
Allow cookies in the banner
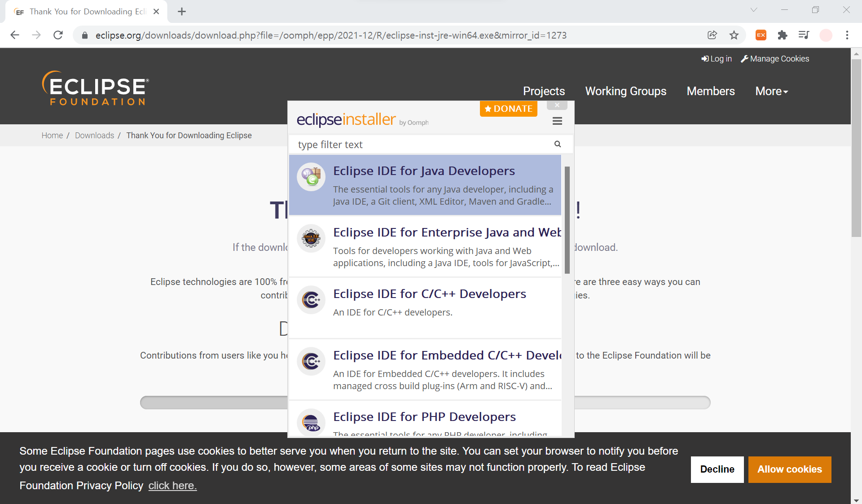[x=790, y=469]
